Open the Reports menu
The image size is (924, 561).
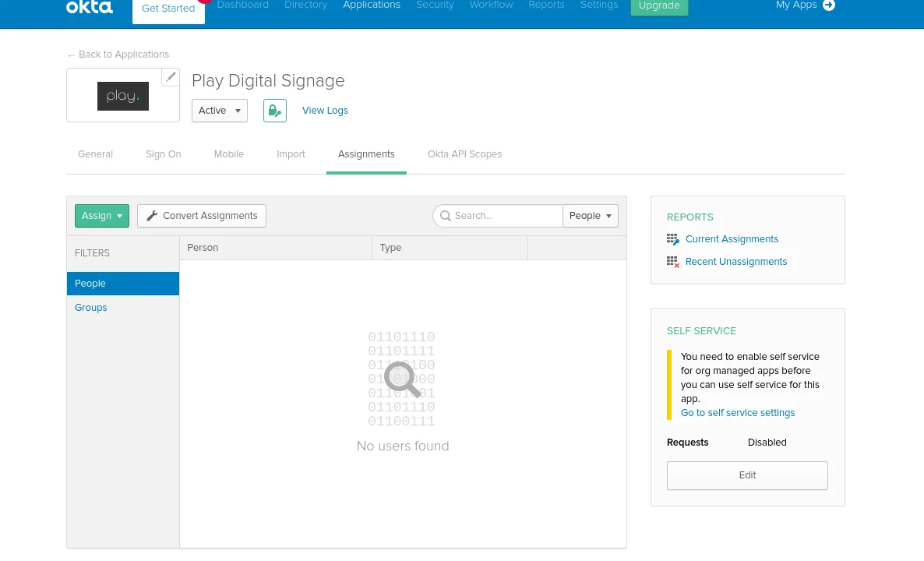tap(546, 5)
